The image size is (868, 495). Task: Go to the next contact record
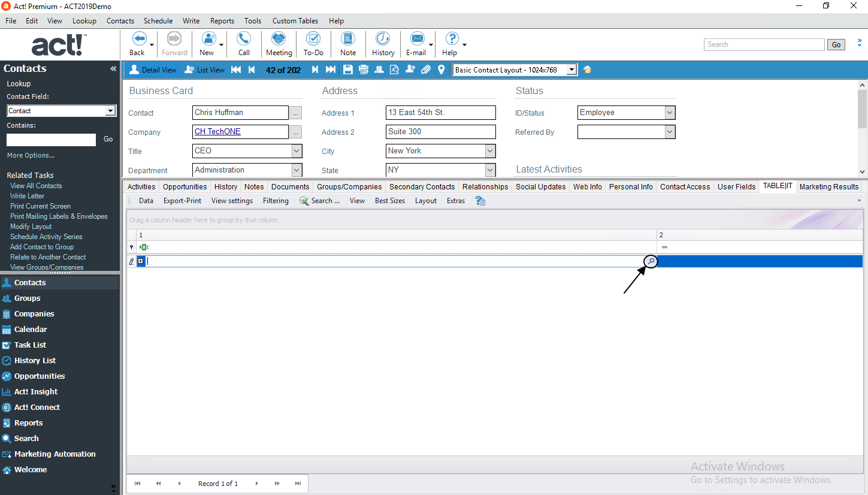315,70
